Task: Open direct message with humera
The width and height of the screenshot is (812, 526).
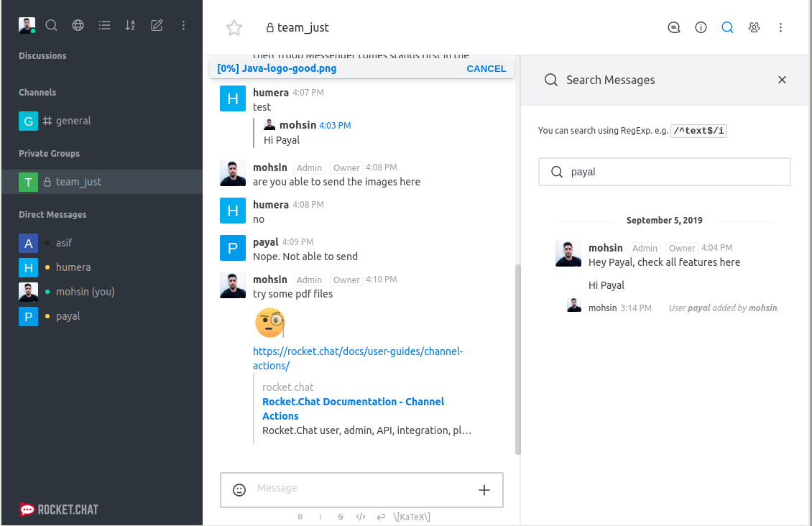Action: (x=73, y=267)
